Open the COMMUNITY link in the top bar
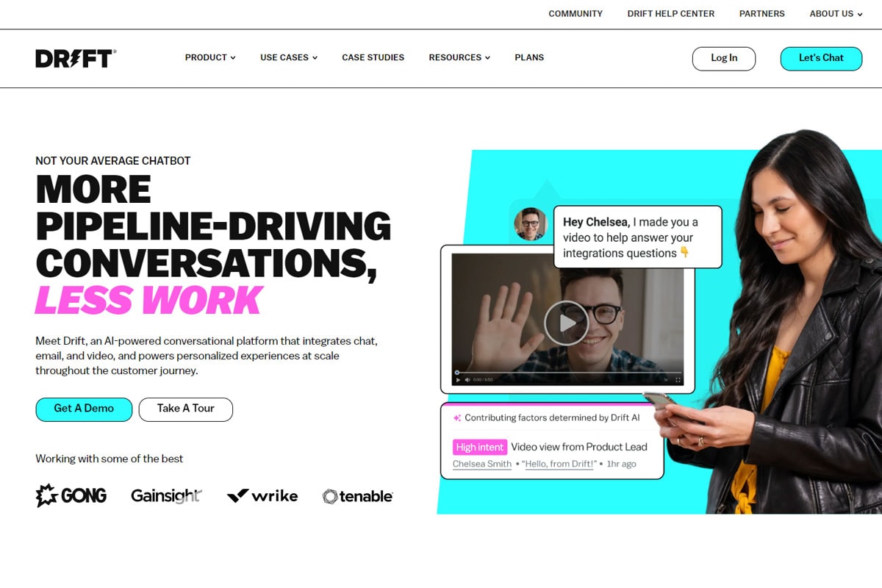This screenshot has width=882, height=588. (x=576, y=14)
